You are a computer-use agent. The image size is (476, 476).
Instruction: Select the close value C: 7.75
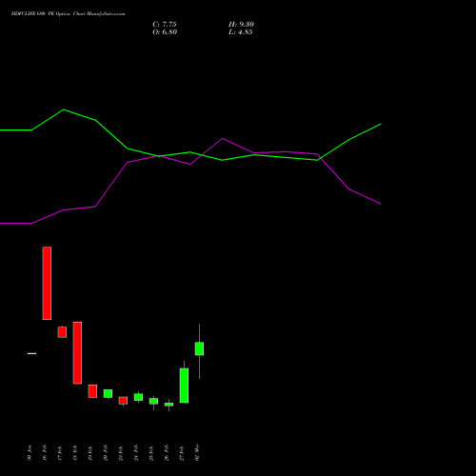point(165,25)
